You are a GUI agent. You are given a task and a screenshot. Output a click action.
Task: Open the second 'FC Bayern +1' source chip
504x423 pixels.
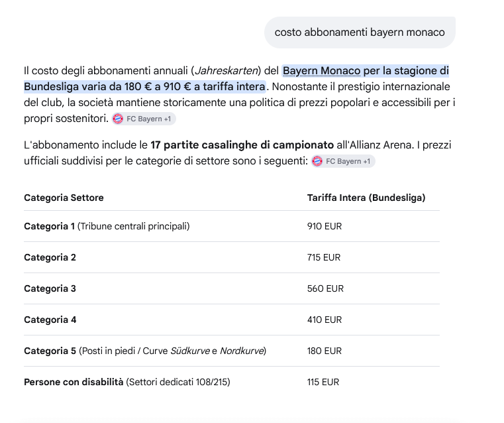[343, 161]
